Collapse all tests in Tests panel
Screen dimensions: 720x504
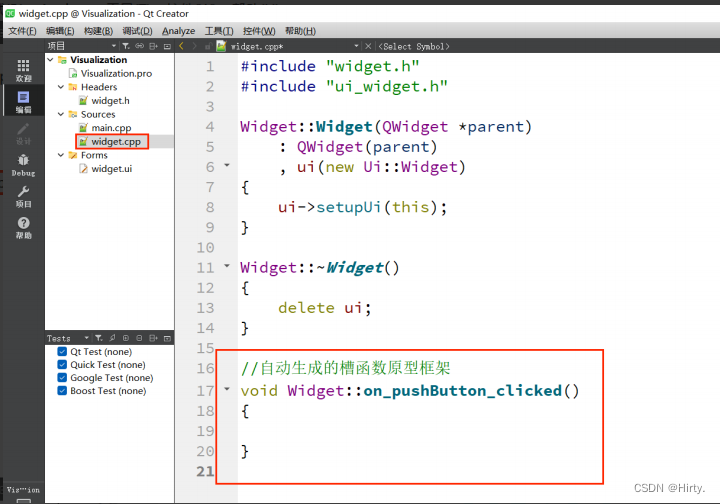tap(139, 338)
